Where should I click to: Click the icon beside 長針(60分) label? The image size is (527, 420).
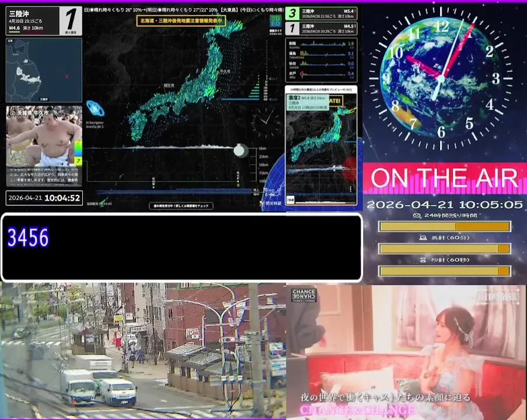[x=423, y=237]
